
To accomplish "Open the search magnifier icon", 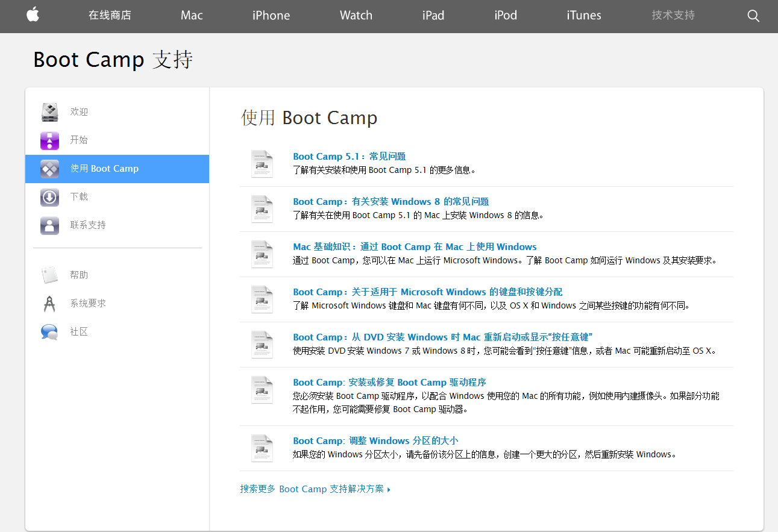I will pos(753,16).
